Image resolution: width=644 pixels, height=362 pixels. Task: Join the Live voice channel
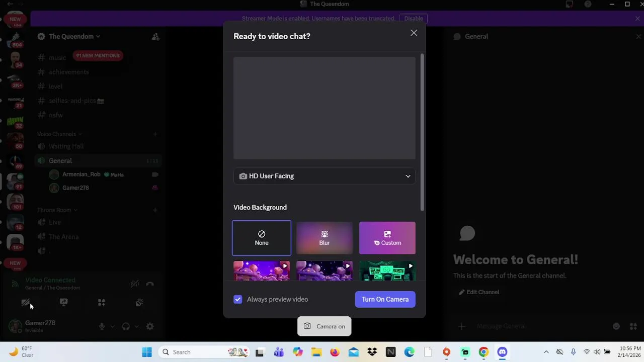(55, 222)
